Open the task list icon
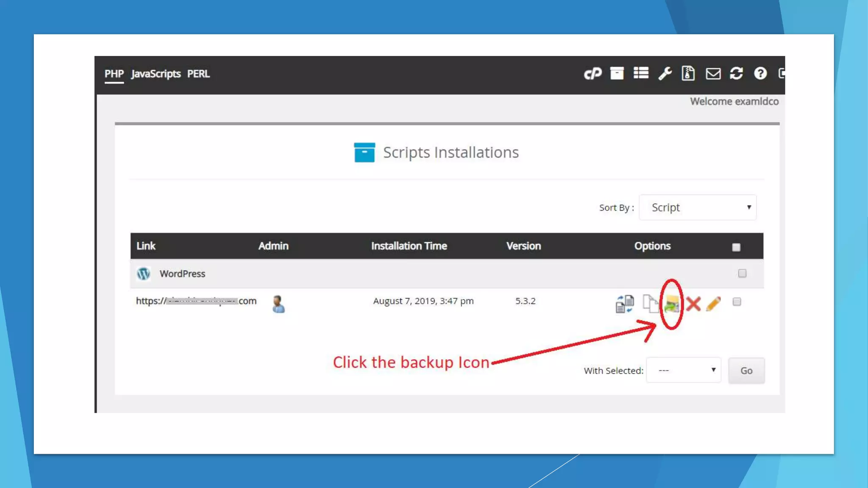The width and height of the screenshot is (868, 488). (x=641, y=73)
